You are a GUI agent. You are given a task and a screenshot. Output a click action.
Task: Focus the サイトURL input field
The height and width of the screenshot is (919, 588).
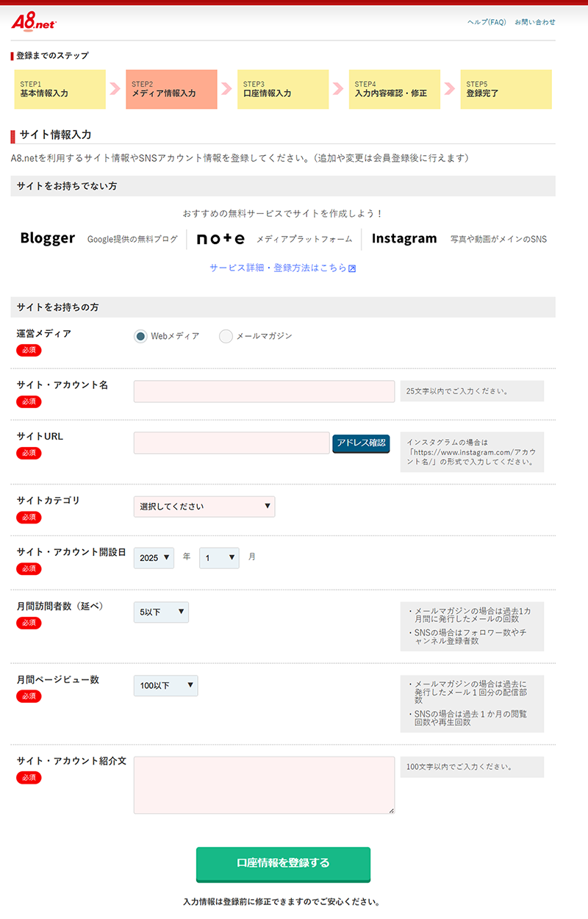pyautogui.click(x=232, y=443)
